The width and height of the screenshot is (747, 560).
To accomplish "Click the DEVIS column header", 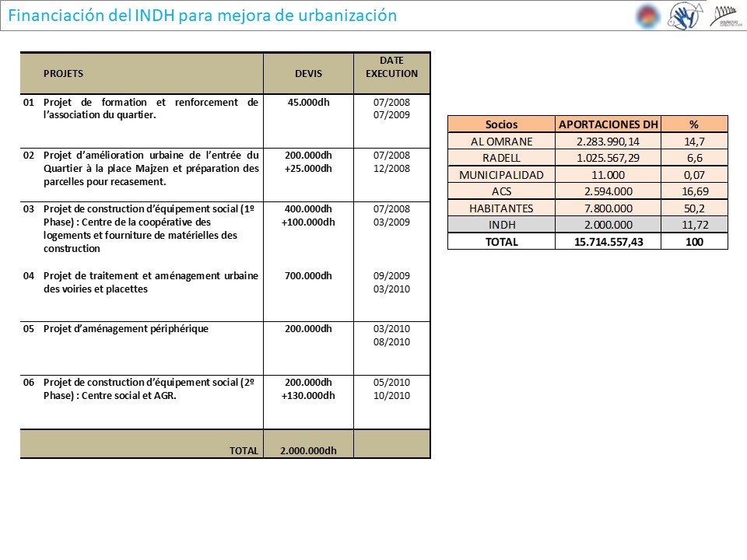I will [308, 74].
